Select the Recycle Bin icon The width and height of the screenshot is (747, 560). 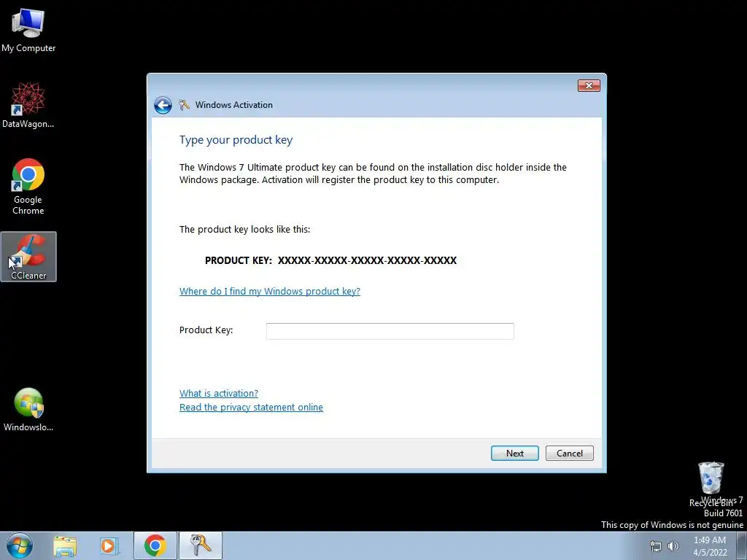coord(711,484)
